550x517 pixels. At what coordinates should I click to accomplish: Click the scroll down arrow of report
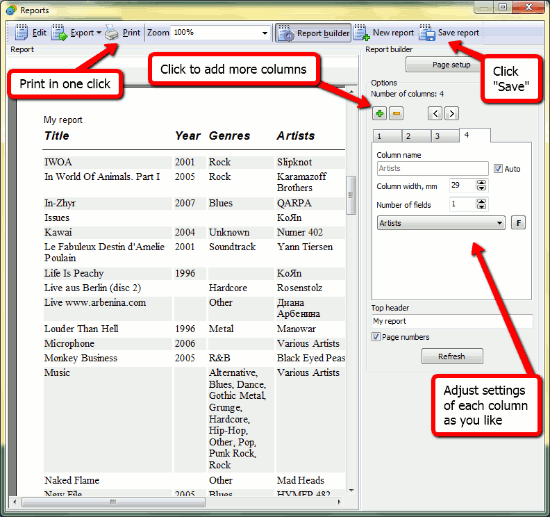click(x=351, y=490)
